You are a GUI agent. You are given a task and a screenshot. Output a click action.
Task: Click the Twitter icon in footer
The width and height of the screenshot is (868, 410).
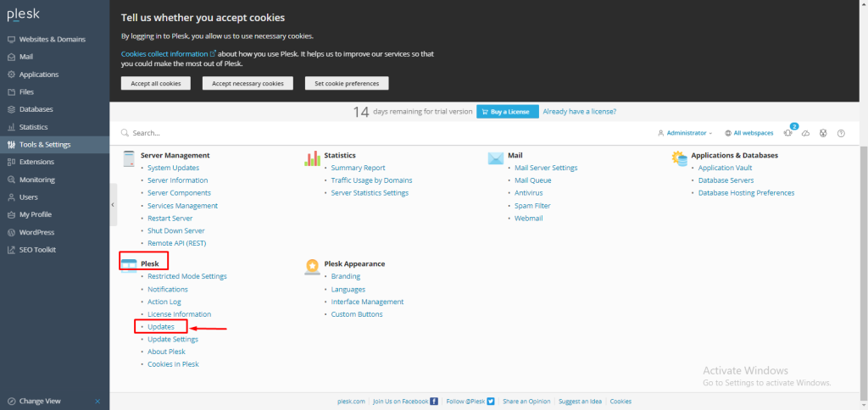[491, 402]
